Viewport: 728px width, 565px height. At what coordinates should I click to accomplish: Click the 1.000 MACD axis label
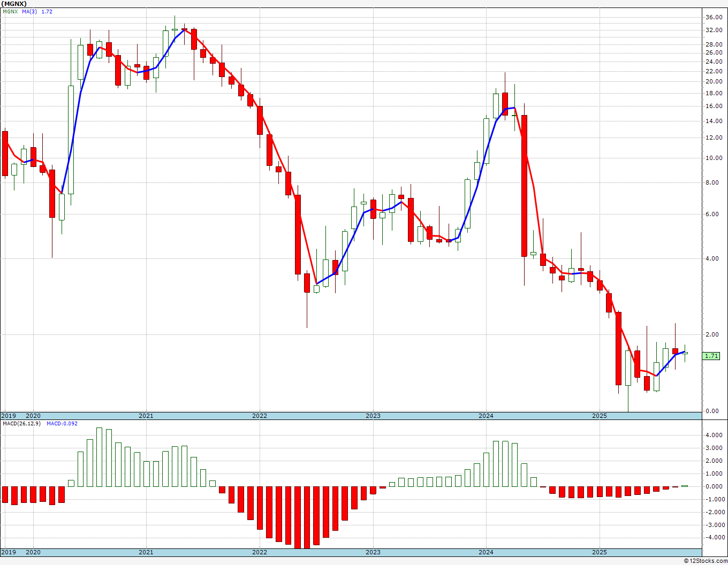tap(715, 474)
